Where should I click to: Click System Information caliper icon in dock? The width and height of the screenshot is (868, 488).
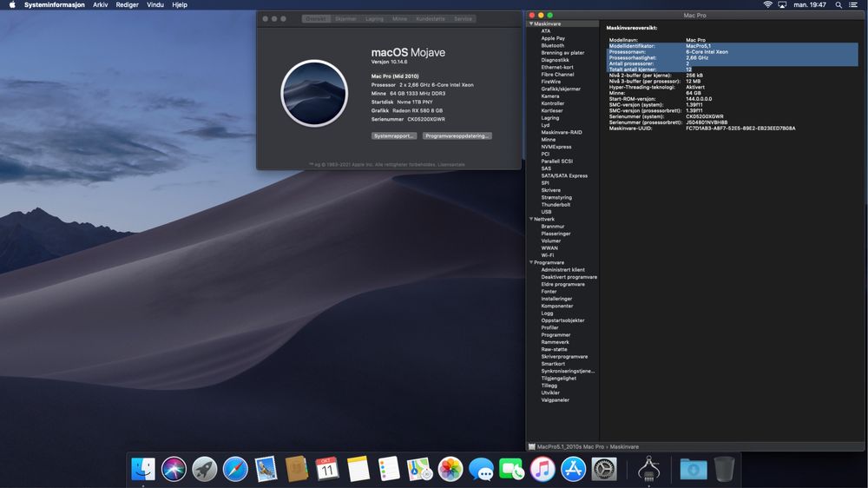tap(648, 469)
